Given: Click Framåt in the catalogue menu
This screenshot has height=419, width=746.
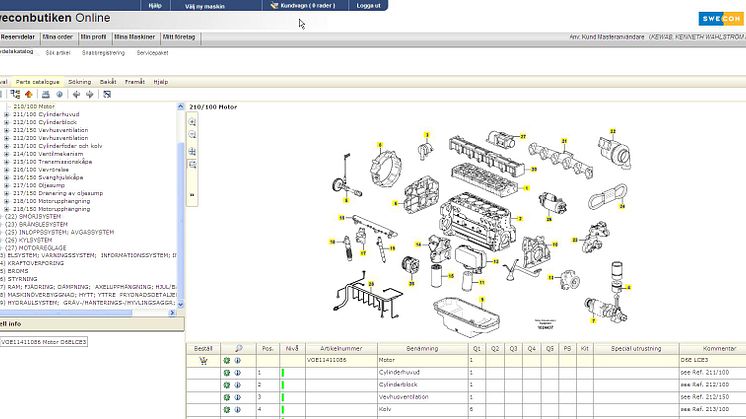Looking at the screenshot, I should pyautogui.click(x=135, y=82).
